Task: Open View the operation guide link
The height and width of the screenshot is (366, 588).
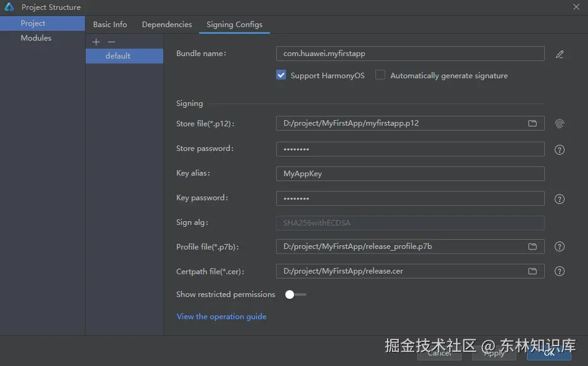Action: [x=222, y=317]
